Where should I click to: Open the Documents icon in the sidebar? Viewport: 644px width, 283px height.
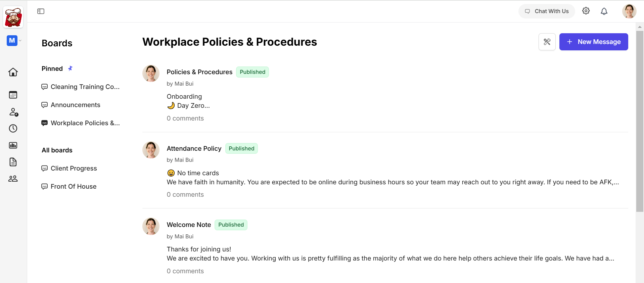pyautogui.click(x=13, y=162)
